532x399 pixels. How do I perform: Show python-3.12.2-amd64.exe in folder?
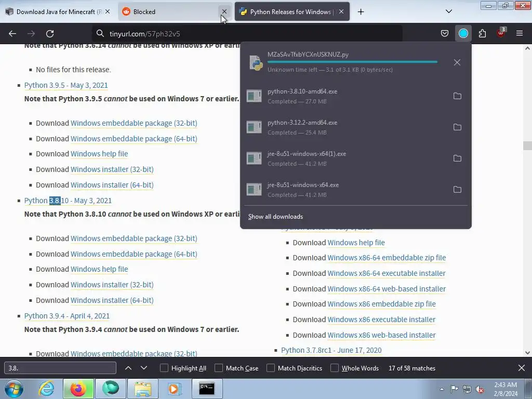click(x=457, y=127)
